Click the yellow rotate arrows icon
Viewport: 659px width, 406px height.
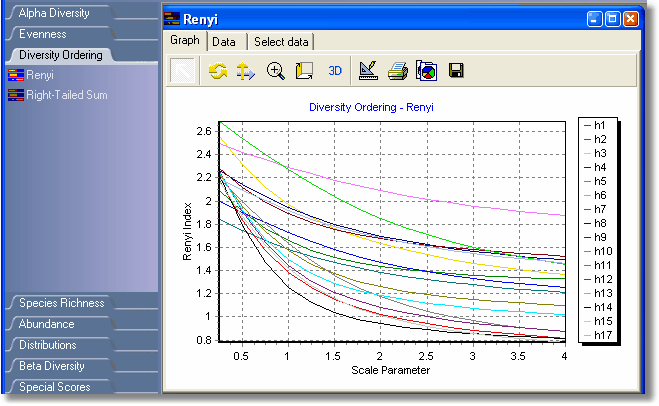pyautogui.click(x=218, y=71)
